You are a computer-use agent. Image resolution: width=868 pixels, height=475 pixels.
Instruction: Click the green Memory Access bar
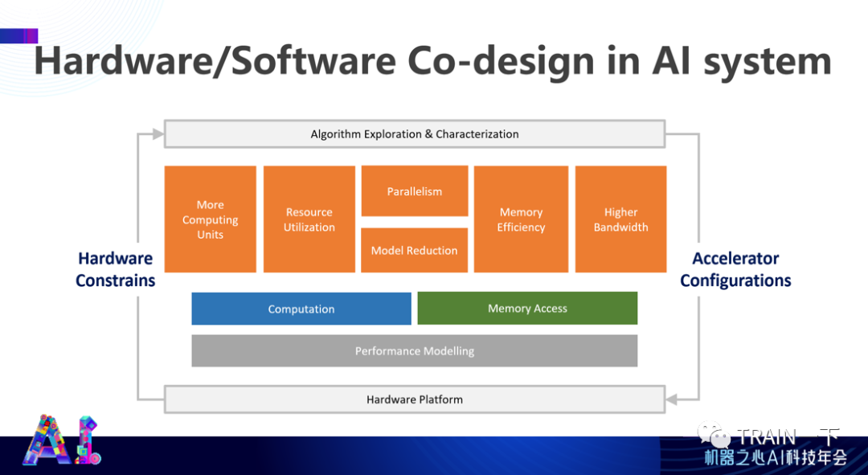point(527,308)
